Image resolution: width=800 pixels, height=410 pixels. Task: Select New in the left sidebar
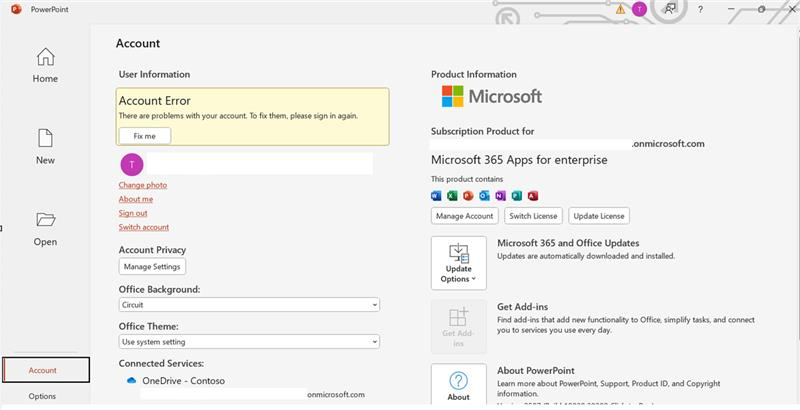(45, 147)
